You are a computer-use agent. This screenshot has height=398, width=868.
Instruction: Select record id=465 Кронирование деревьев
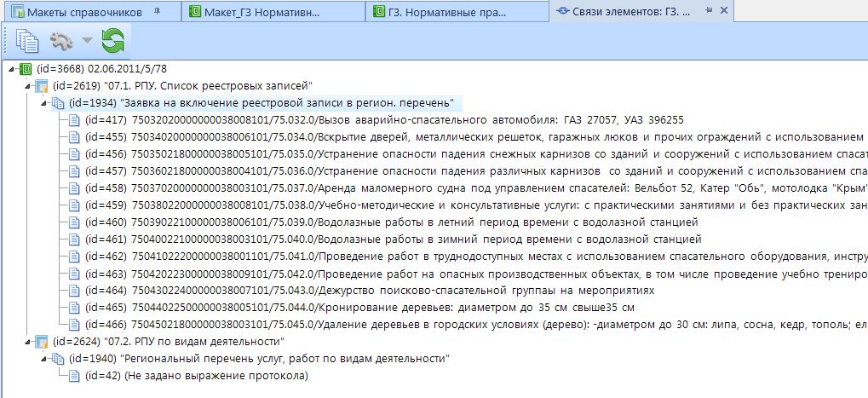[x=359, y=307]
